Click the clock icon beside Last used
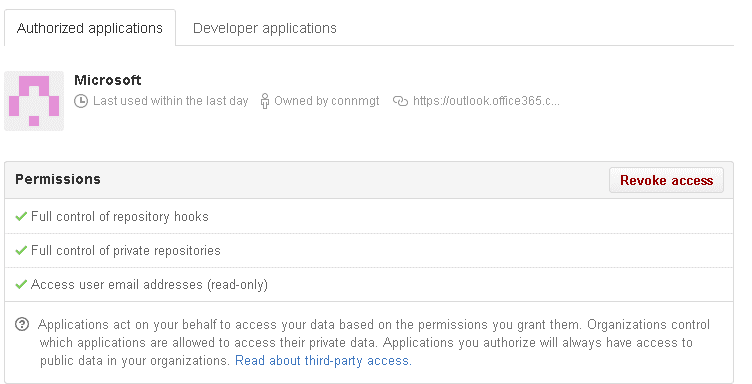 click(81, 101)
